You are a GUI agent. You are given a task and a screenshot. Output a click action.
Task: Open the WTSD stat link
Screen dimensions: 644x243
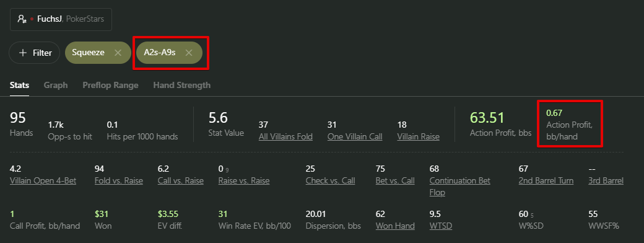441,226
